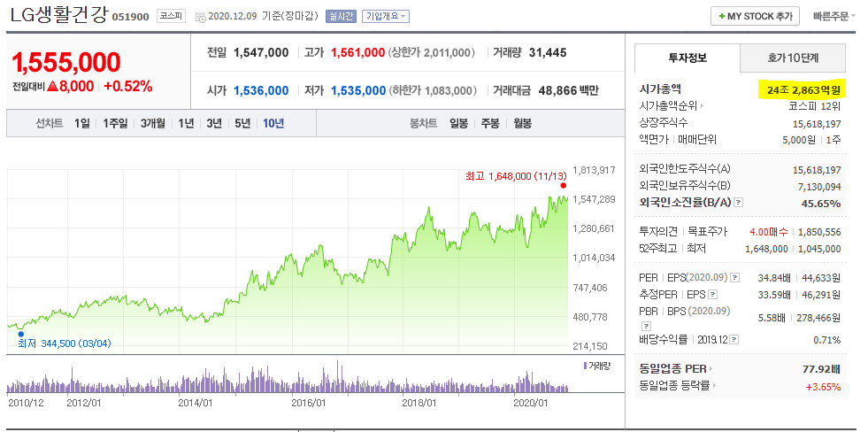Viewport: 868px width, 432px height.
Task: Expand the 빠른주문 quick order dropdown
Action: 834,16
